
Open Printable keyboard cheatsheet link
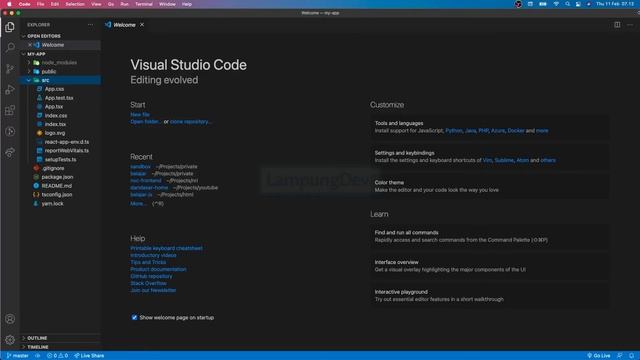click(x=167, y=248)
